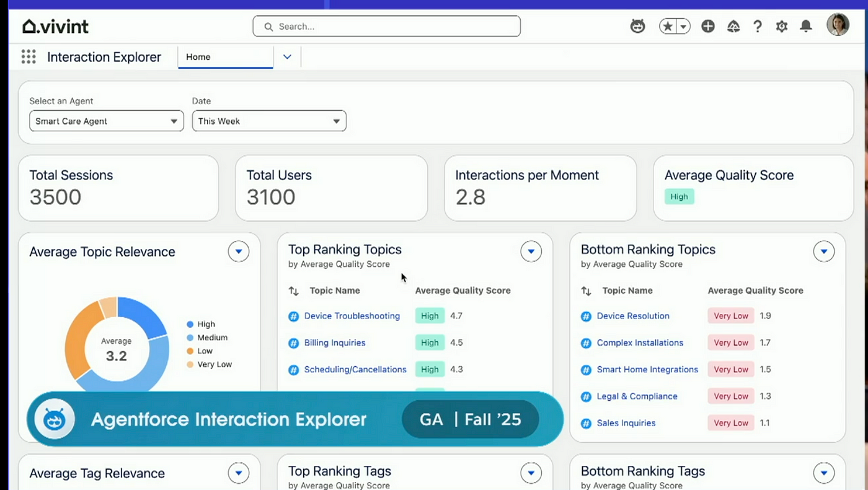Click the Complex Installations topic hash icon
The image size is (868, 490).
(x=586, y=343)
